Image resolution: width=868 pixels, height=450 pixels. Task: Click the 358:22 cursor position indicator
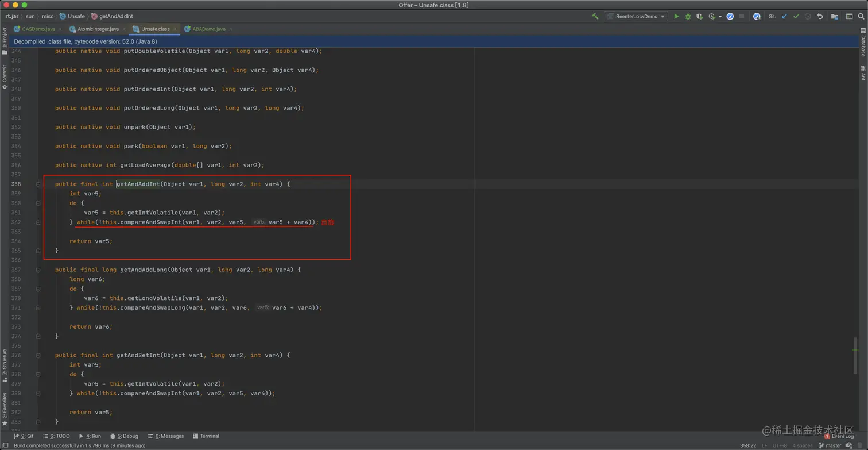click(x=747, y=445)
